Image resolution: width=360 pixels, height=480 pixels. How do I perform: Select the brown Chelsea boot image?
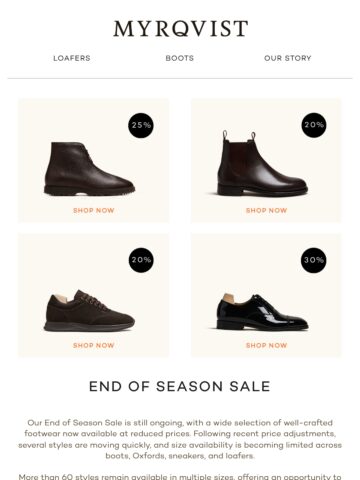[262, 163]
